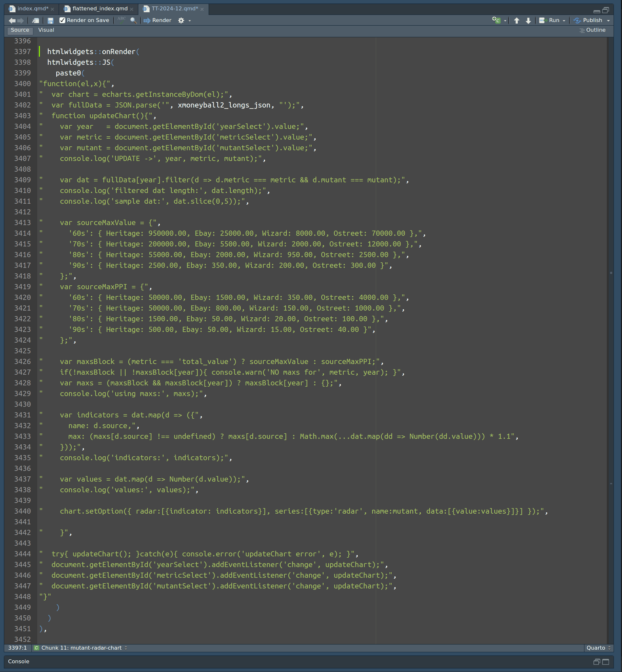Go to previous chunk up arrow

(x=516, y=20)
